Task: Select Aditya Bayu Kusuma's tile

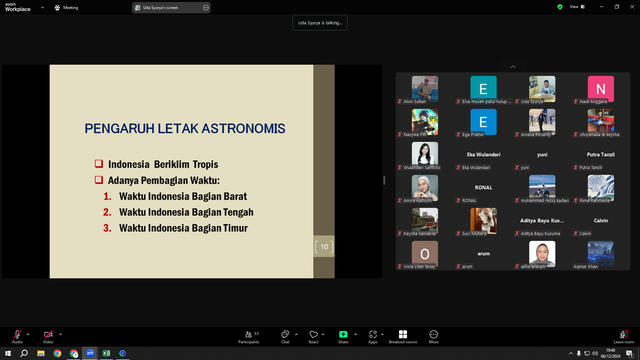Action: click(x=542, y=222)
